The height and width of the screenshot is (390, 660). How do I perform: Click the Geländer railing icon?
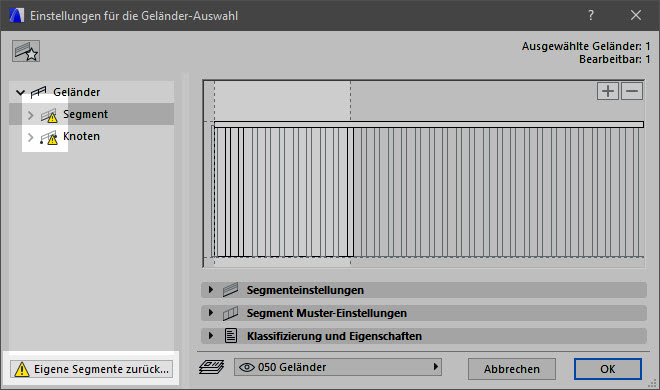coord(38,92)
